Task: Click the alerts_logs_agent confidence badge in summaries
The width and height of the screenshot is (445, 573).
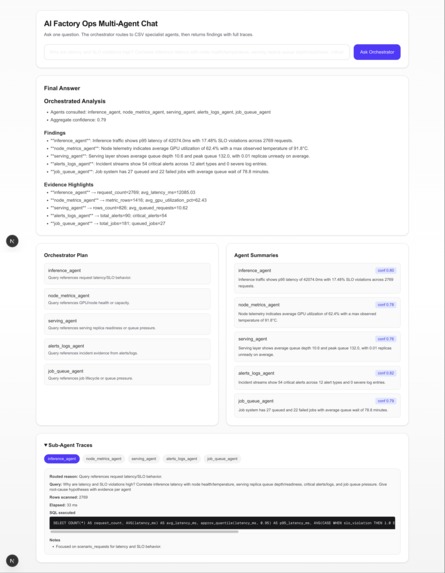Action: 385,373
